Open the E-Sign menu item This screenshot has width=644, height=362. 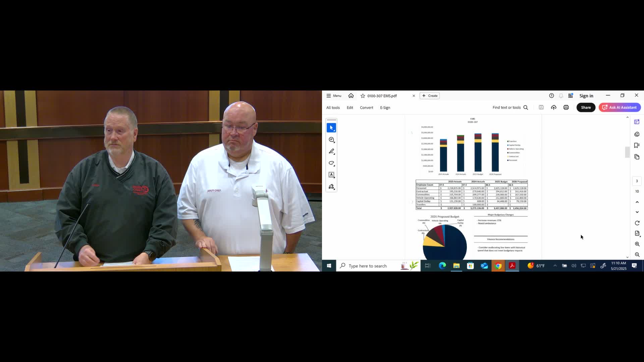tap(385, 108)
